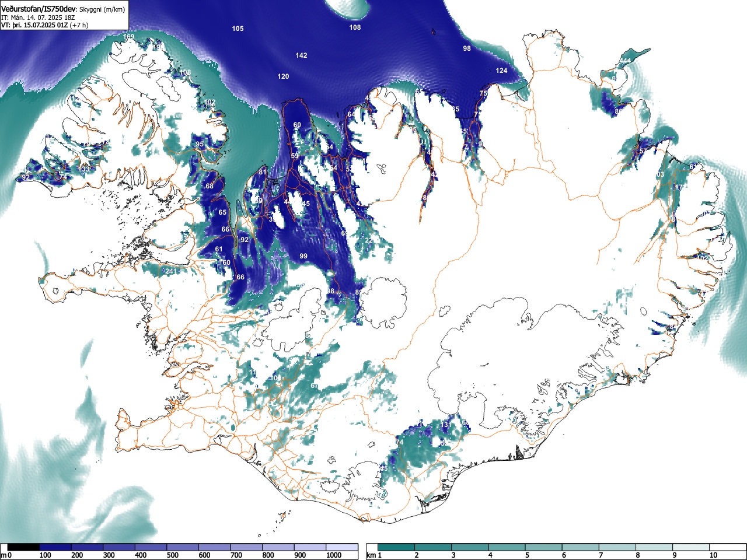Click the palest lavender swatch before 1000 m
Image resolution: width=747 pixels, height=560 pixels.
coord(310,547)
